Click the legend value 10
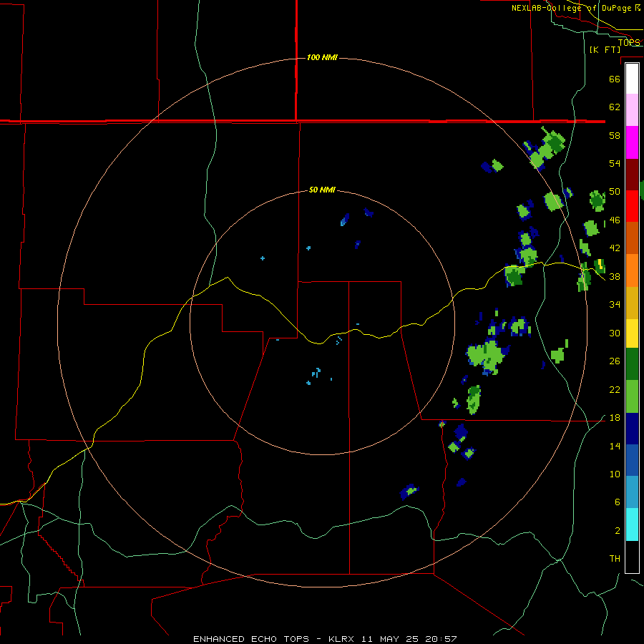The image size is (644, 644). click(x=615, y=474)
